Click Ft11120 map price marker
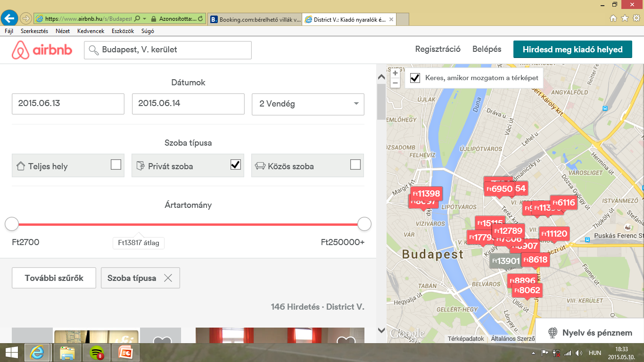Viewport: 644px width, 362px height. 554,233
